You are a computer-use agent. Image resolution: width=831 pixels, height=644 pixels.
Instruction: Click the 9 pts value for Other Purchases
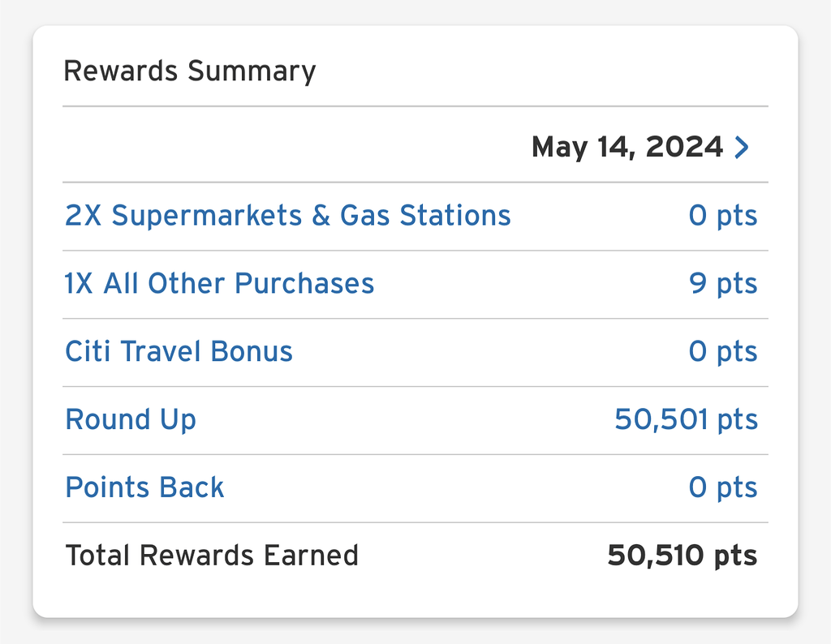click(723, 284)
